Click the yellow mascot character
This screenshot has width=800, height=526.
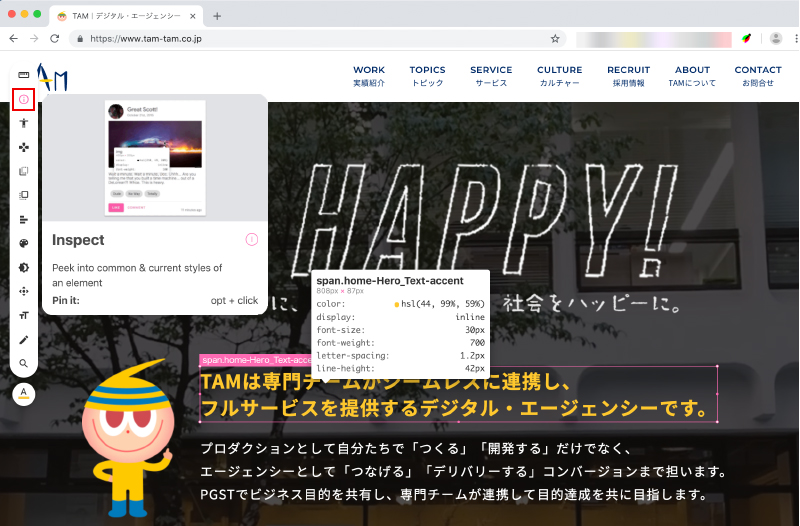point(129,439)
